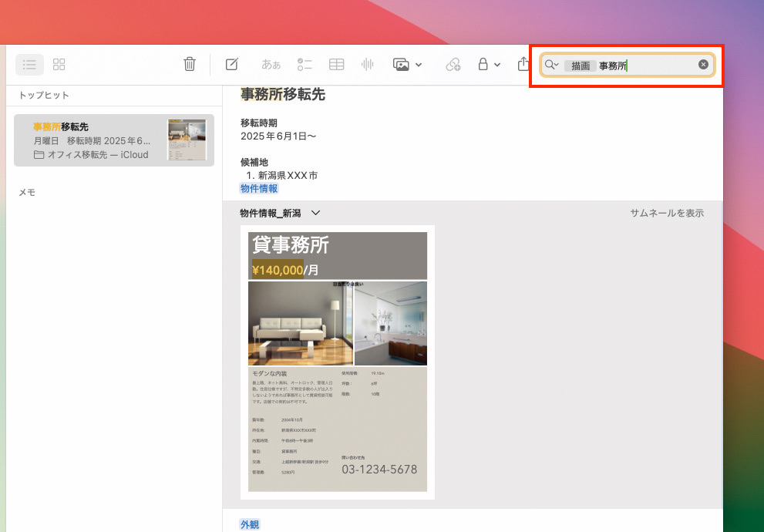
Task: Click サムネールを表示 button
Action: (x=667, y=213)
